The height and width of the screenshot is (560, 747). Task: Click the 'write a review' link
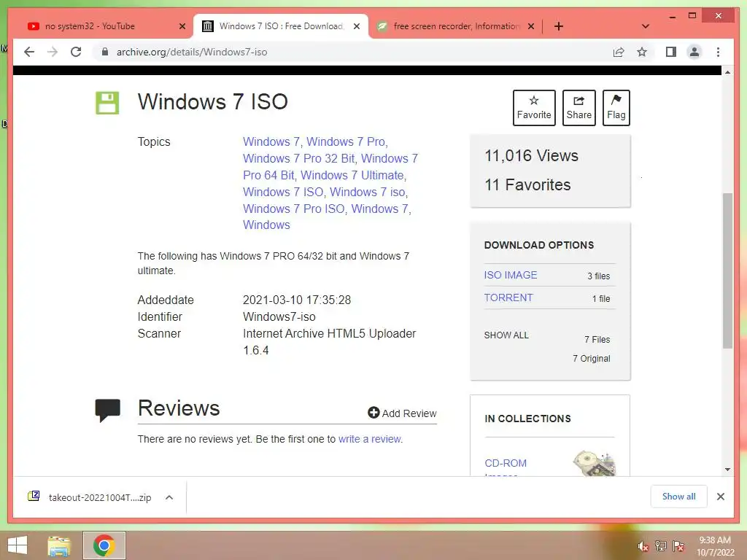370,439
